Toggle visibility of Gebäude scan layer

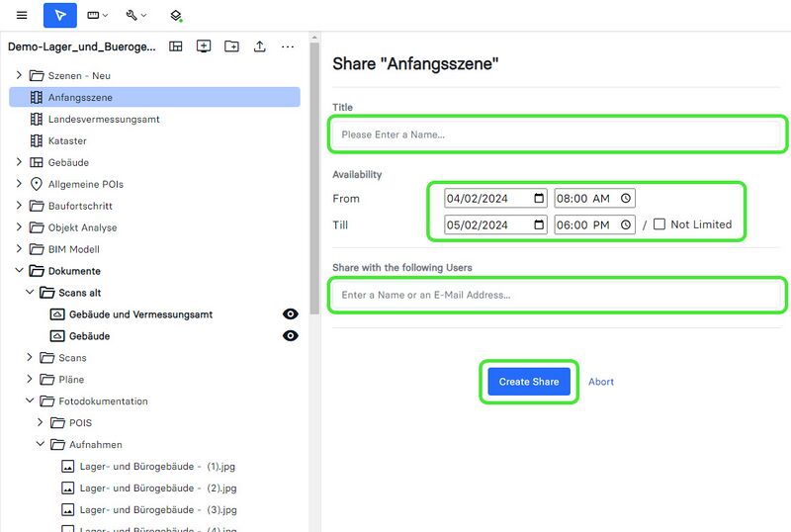(291, 336)
